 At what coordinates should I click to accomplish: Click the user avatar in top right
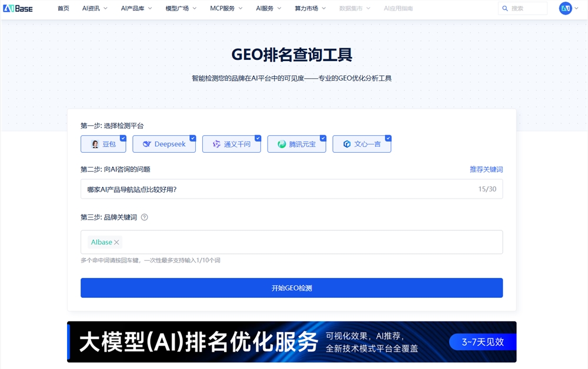[566, 8]
